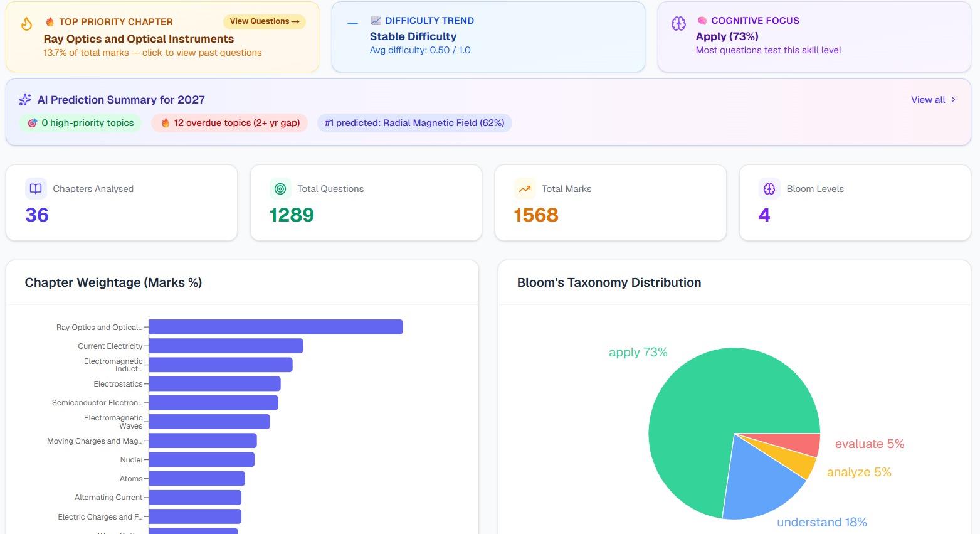The width and height of the screenshot is (980, 534).
Task: Click the Semiconductor Electronics bar
Action: tap(214, 403)
